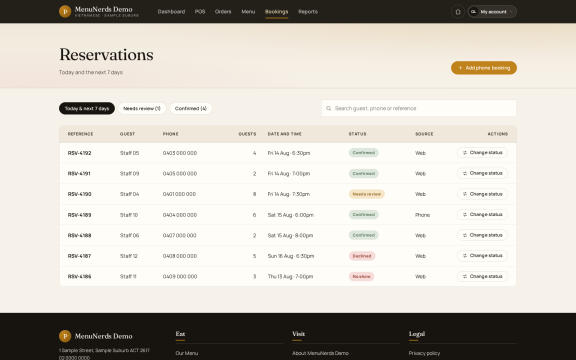Click reference RSV-4188
The height and width of the screenshot is (360, 576).
(79, 235)
